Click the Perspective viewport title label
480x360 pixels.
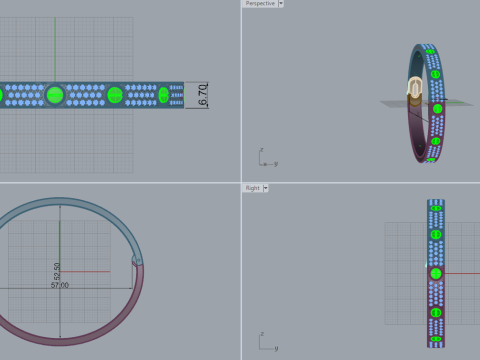(x=260, y=3)
